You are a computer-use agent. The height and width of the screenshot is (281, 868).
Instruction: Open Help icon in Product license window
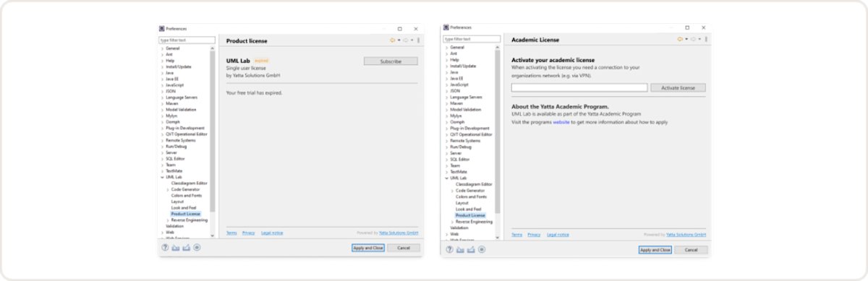164,248
